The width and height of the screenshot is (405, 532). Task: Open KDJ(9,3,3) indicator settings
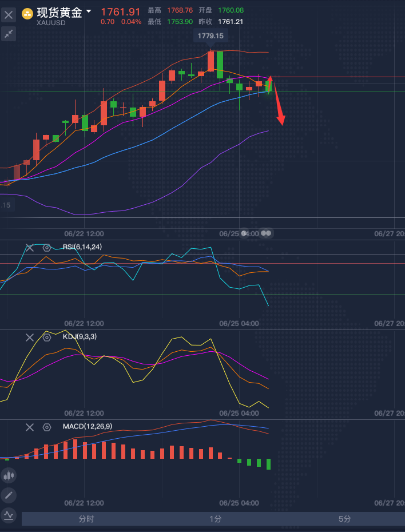[x=47, y=338]
